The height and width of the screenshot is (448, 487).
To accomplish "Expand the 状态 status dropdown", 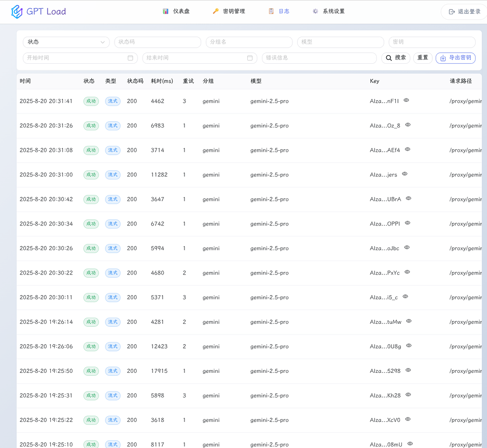I will [66, 42].
